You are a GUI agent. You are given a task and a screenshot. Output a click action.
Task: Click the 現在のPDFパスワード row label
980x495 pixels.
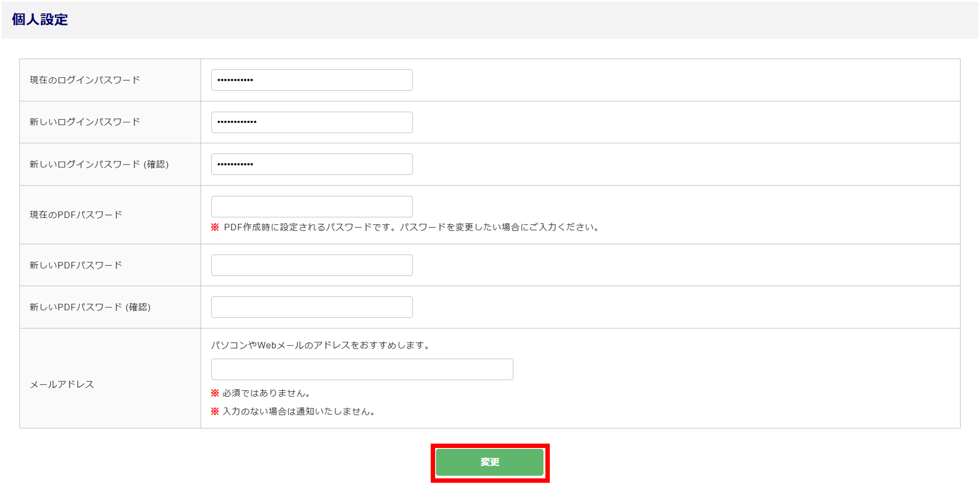coord(76,215)
